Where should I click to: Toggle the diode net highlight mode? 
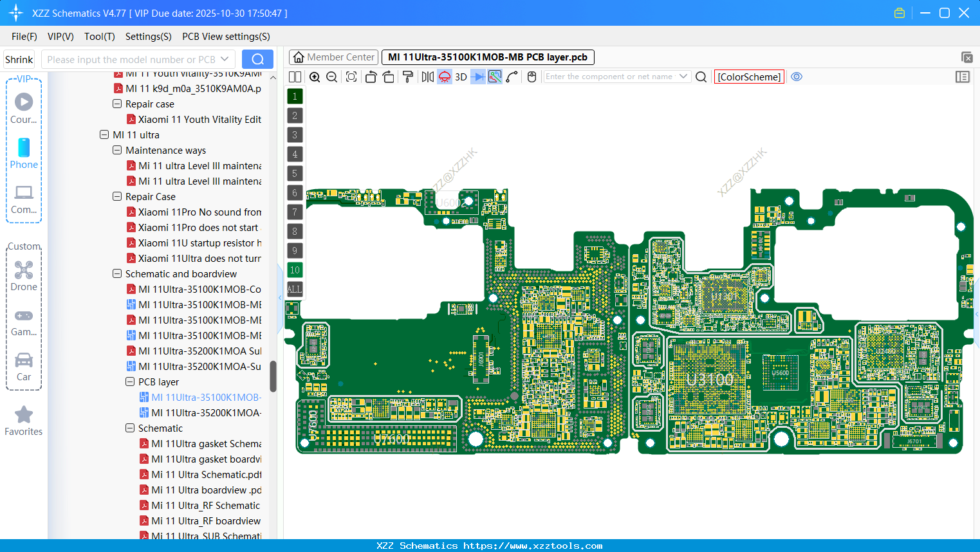(x=479, y=77)
